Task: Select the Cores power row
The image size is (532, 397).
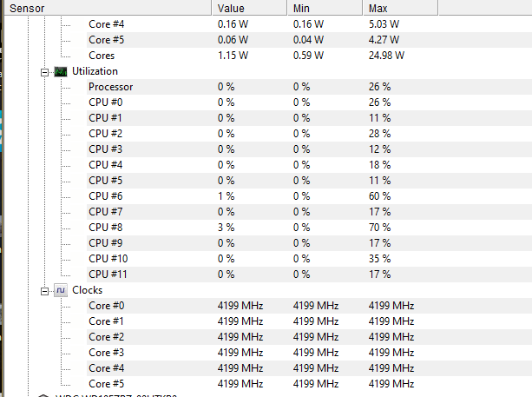Action: (x=310, y=56)
